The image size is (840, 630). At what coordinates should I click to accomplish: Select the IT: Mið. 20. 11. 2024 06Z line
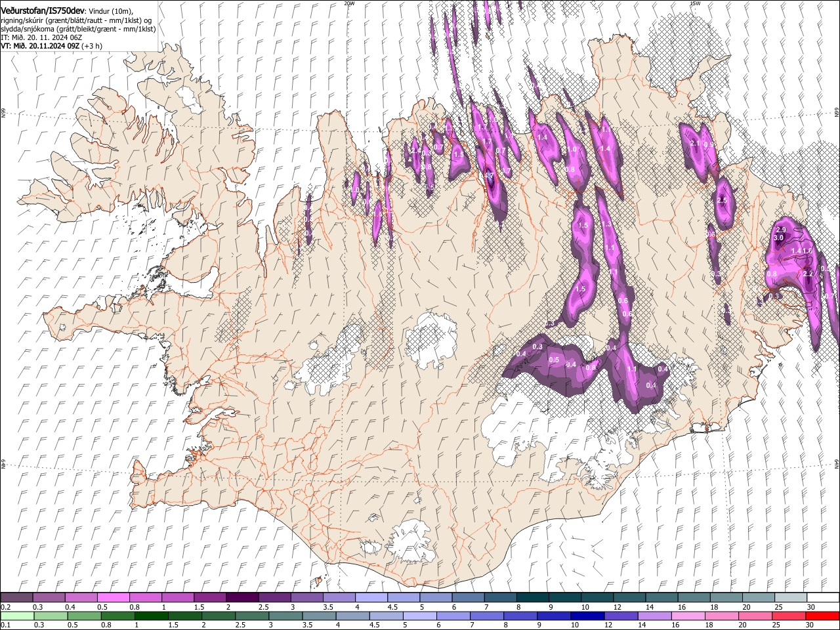pyautogui.click(x=41, y=38)
